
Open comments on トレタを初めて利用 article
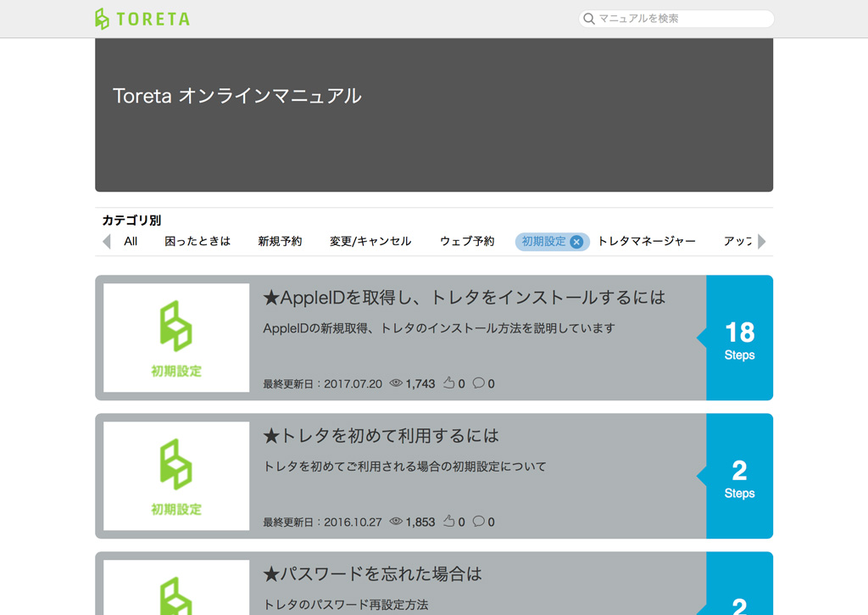coord(479,522)
